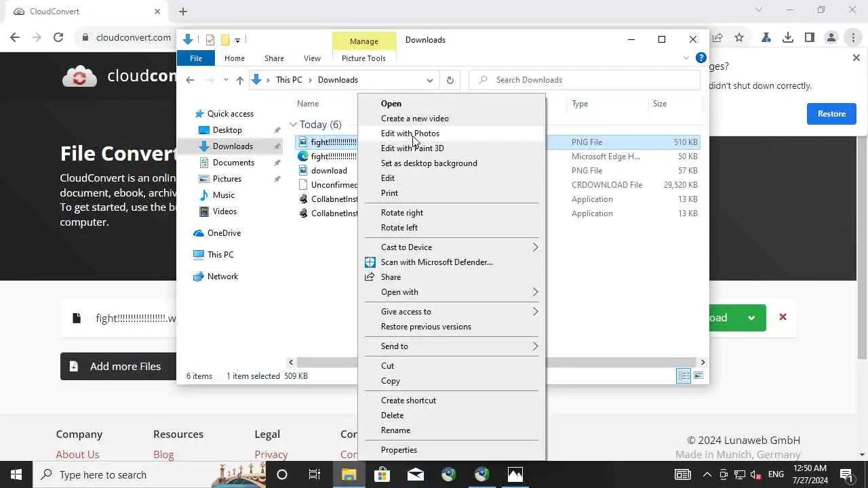Open recent locations dropdown arrow
Viewport: 868px width, 488px height.
point(226,80)
